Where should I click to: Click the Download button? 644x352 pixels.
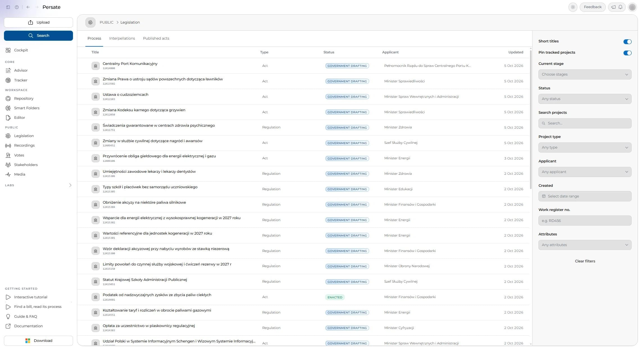coord(38,341)
